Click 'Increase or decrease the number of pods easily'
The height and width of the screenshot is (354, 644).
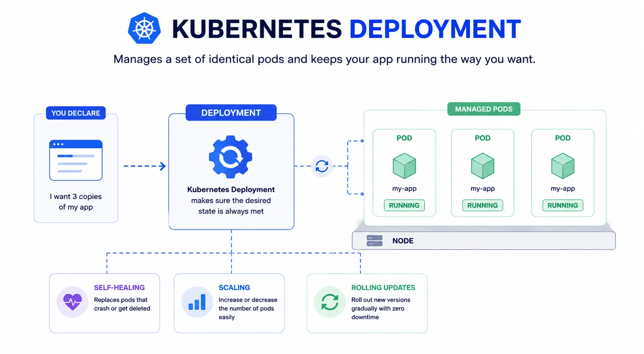pyautogui.click(x=248, y=308)
